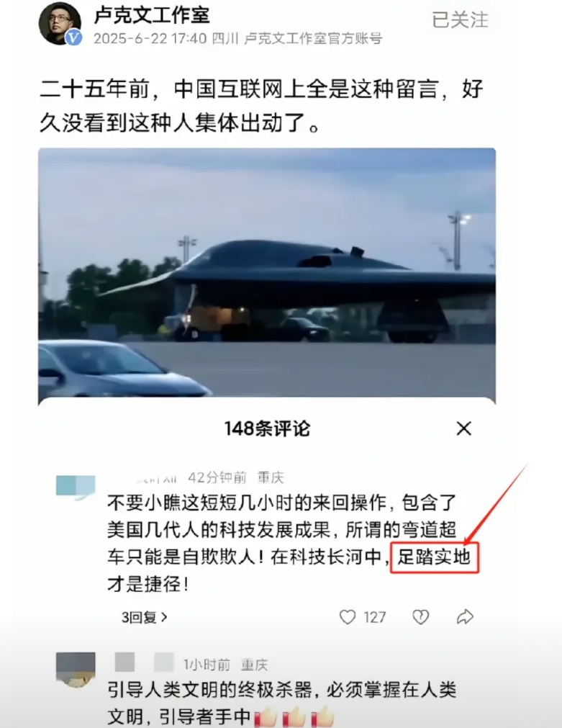Open second commenter's avatar

(x=76, y=669)
